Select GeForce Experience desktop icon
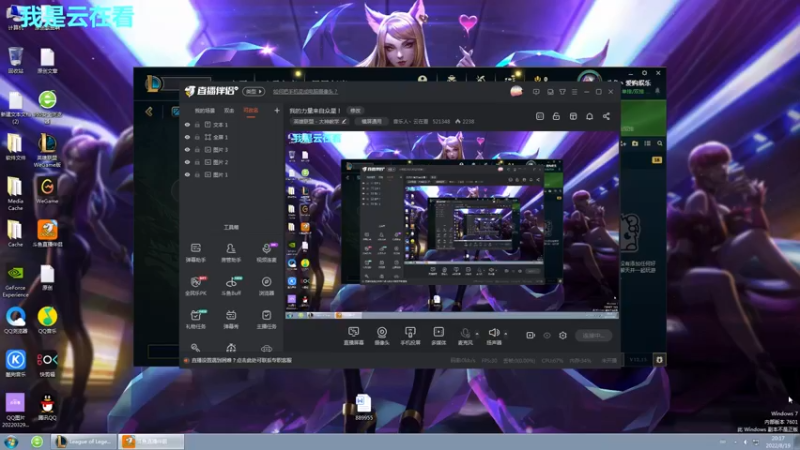 point(15,281)
